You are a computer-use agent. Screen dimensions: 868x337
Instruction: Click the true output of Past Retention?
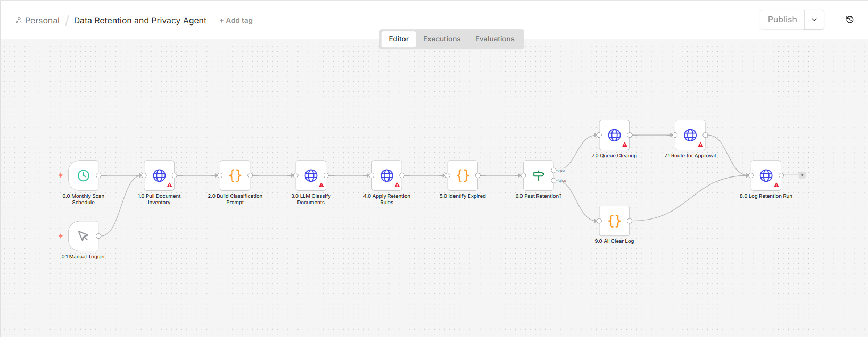tap(554, 171)
